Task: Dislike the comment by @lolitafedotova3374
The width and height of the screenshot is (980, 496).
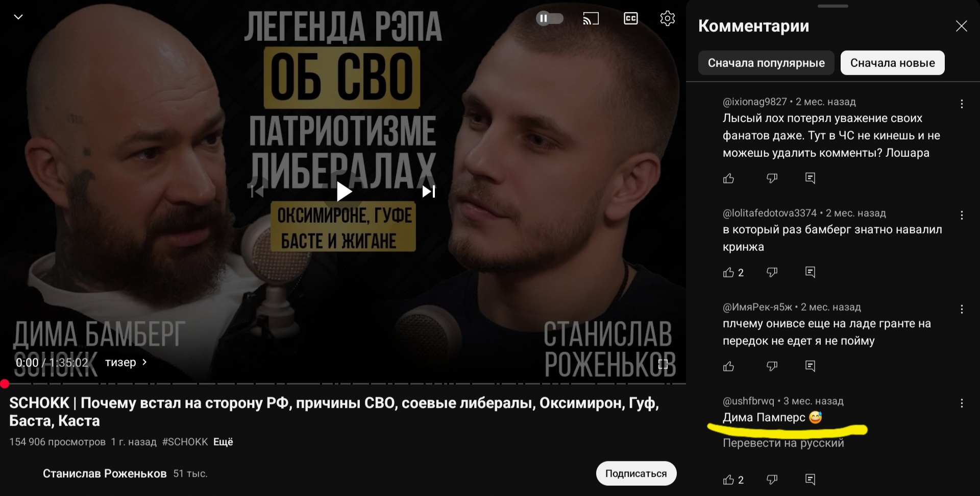Action: (772, 272)
